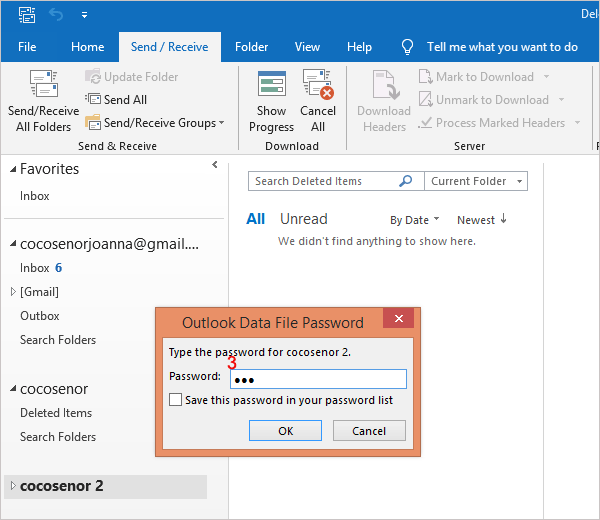Open By Date arrangement dropdown
The width and height of the screenshot is (600, 520).
(415, 220)
